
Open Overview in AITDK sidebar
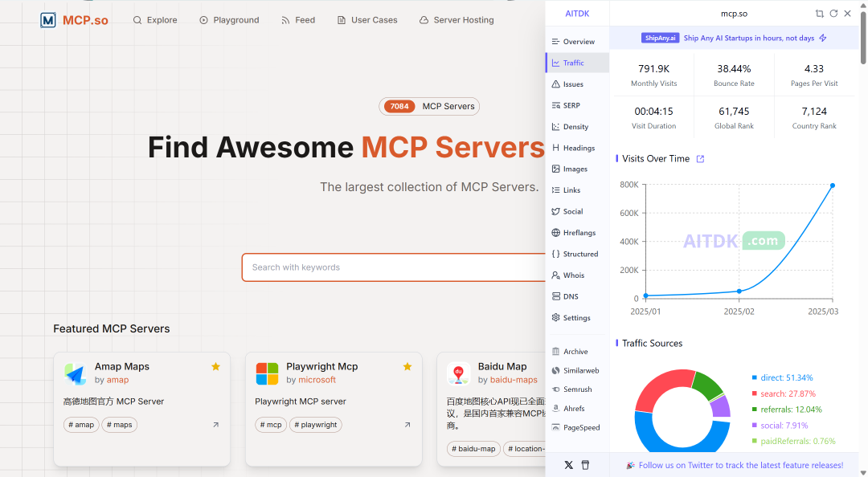click(577, 42)
